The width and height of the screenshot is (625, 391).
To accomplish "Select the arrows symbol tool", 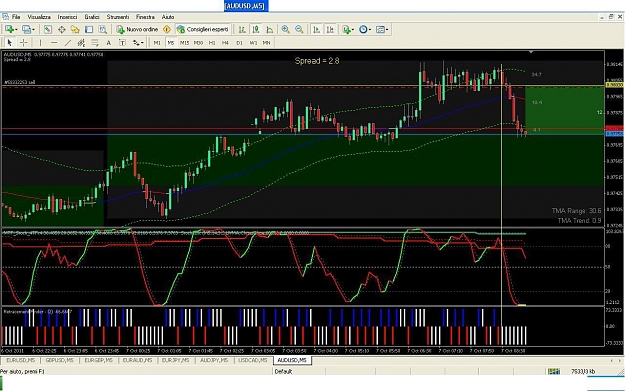I will pyautogui.click(x=136, y=43).
